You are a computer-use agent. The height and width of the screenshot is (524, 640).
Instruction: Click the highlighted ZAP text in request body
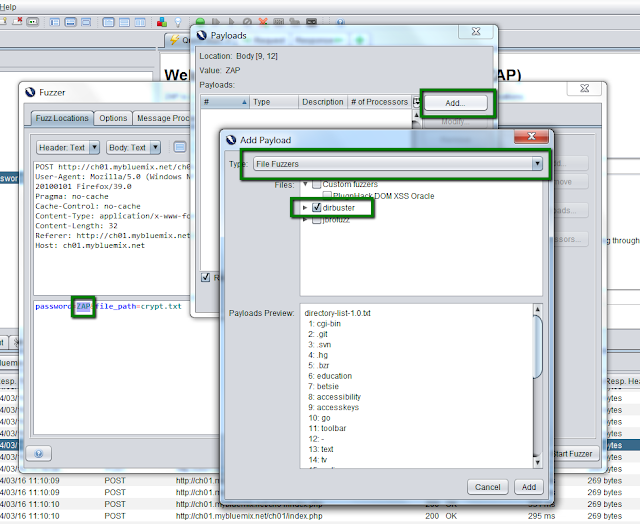coord(83,306)
